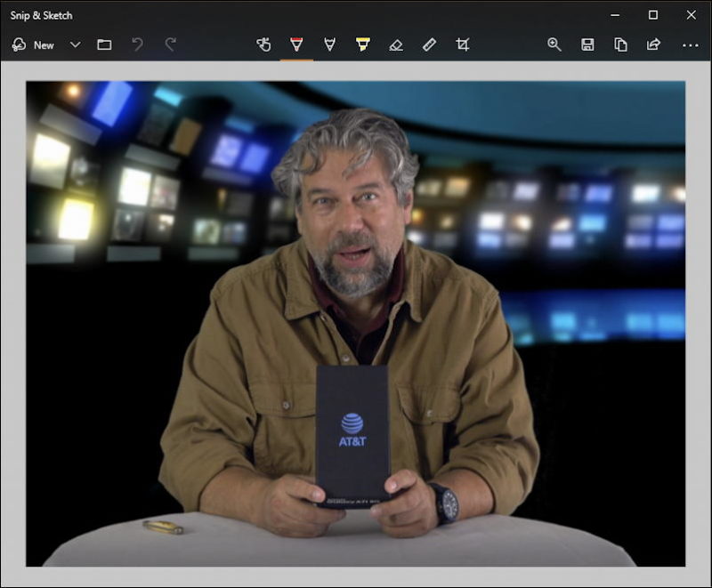Activate the Image Crop tool
This screenshot has width=712, height=588.
462,44
